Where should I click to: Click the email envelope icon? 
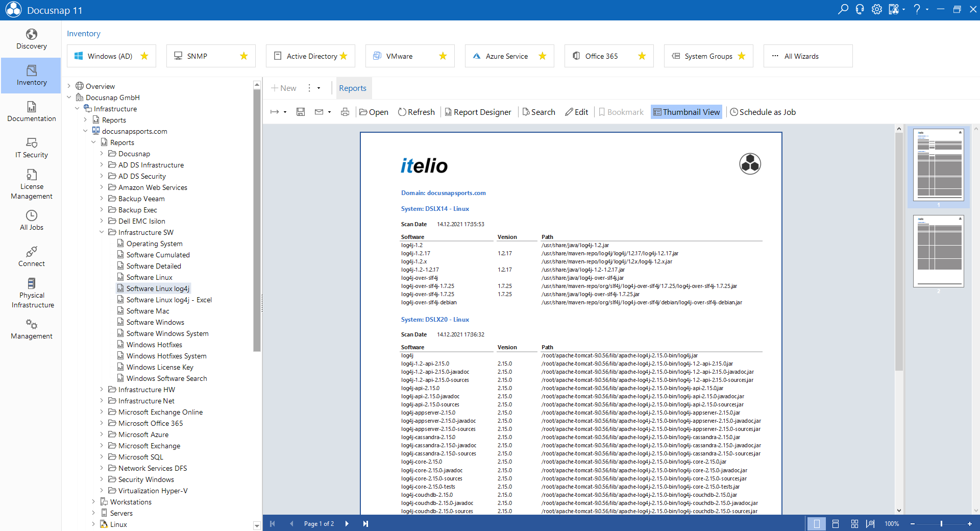pos(319,112)
